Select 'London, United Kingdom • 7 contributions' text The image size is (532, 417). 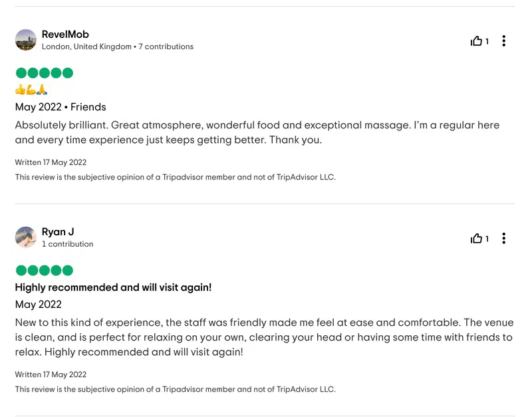[x=118, y=47]
